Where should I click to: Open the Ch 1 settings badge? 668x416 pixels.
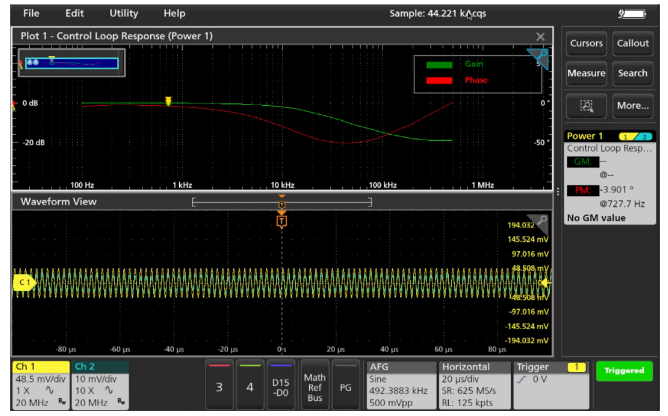point(41,385)
